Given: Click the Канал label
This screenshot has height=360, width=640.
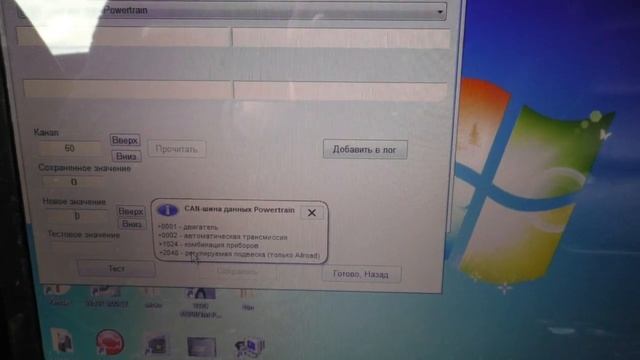Looking at the screenshot, I should [x=46, y=133].
